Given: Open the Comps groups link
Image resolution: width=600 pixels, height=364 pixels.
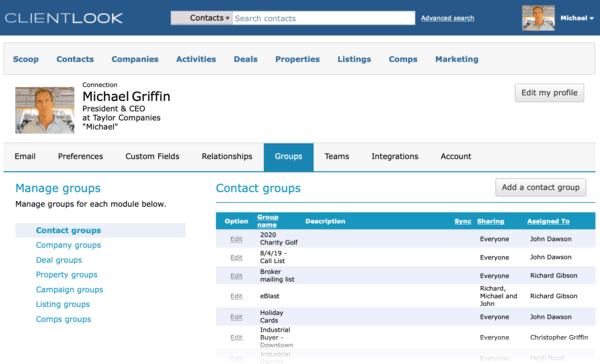Looking at the screenshot, I should 63,319.
